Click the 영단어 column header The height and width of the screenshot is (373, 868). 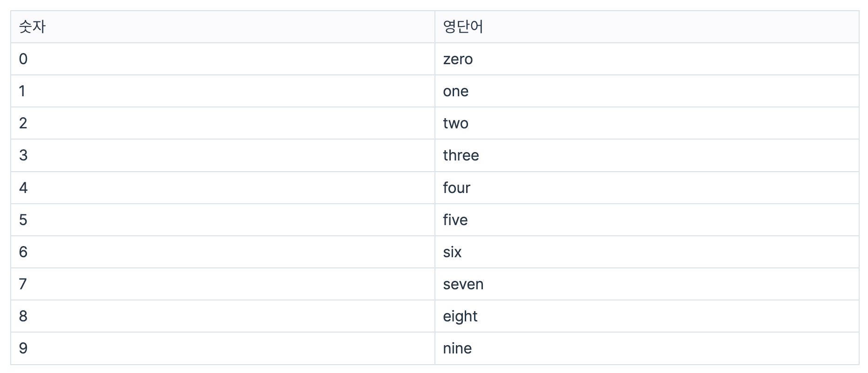(647, 27)
